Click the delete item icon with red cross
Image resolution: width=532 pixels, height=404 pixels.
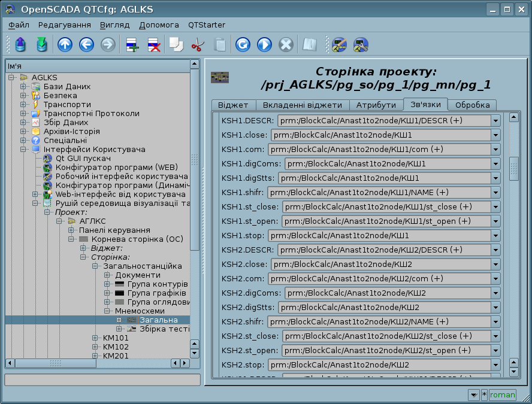(x=153, y=44)
